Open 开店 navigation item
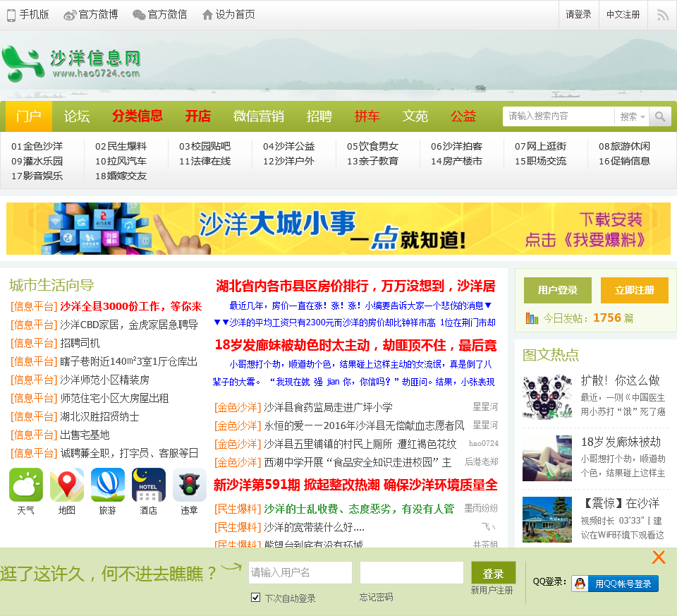The height and width of the screenshot is (616, 677). tap(197, 116)
